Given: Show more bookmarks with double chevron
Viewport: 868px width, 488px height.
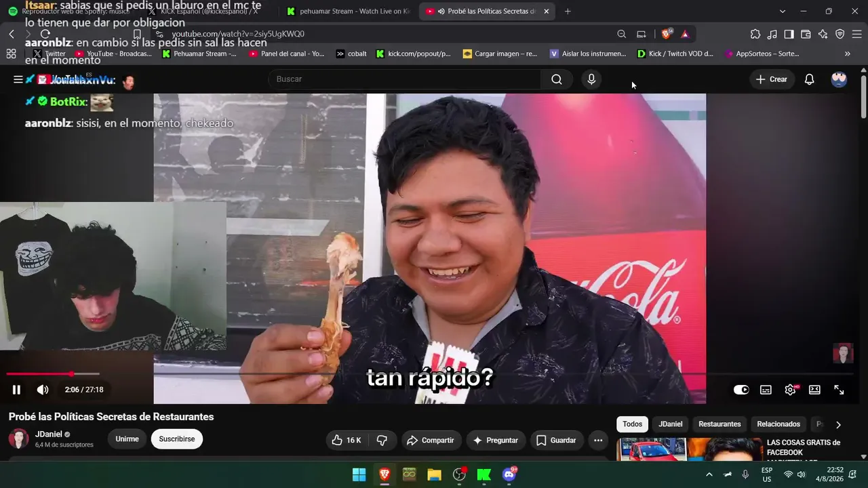Looking at the screenshot, I should [847, 54].
